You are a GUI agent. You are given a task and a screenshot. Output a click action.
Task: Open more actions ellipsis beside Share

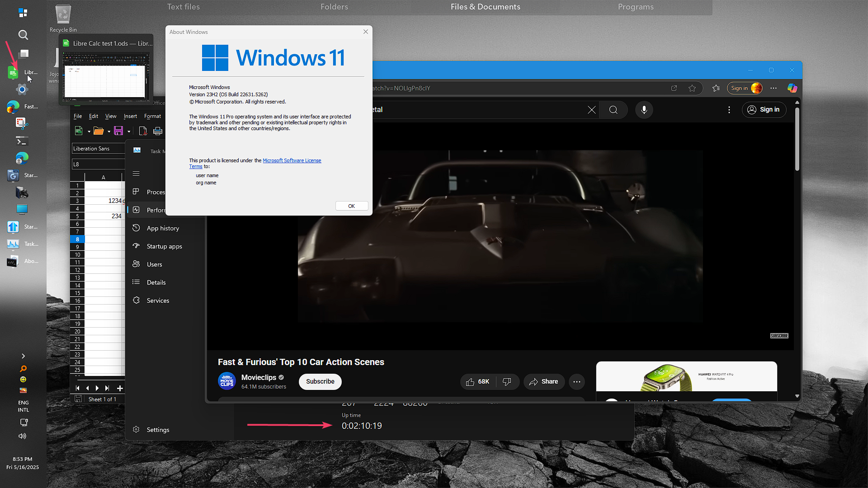tap(577, 382)
